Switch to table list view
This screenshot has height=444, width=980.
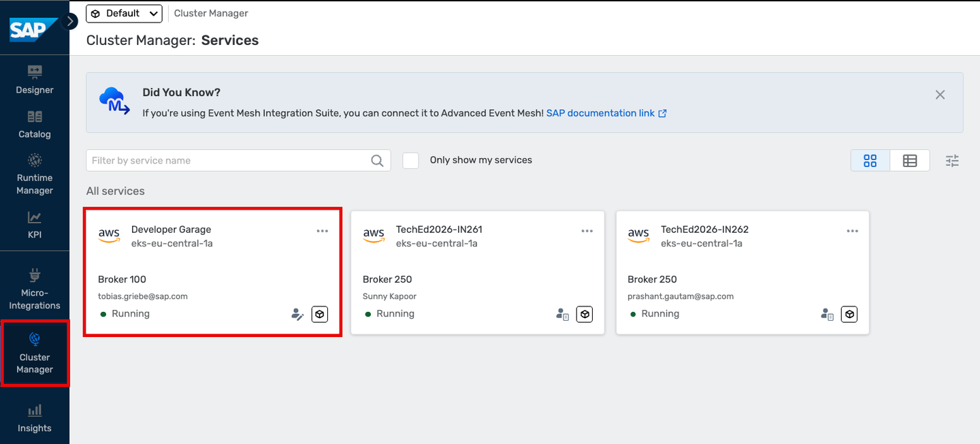pyautogui.click(x=910, y=161)
